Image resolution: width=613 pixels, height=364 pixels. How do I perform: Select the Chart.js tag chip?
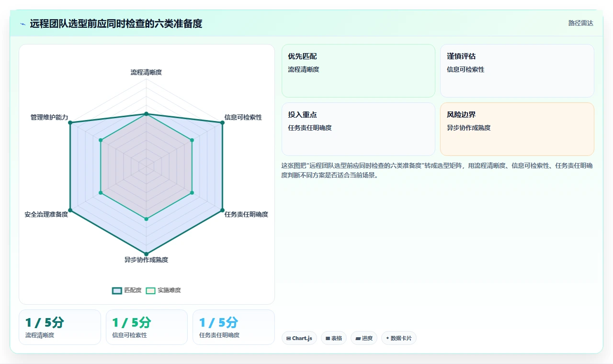pos(299,338)
